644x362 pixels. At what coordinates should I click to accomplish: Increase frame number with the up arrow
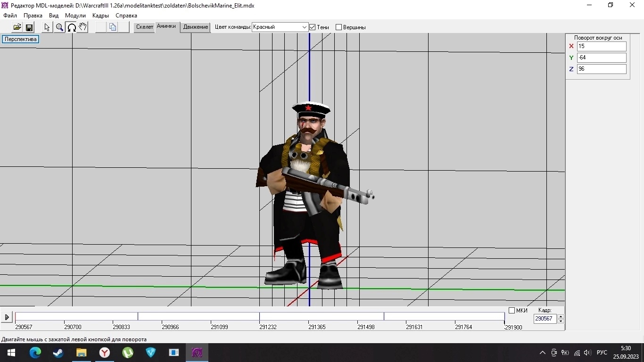(x=561, y=316)
